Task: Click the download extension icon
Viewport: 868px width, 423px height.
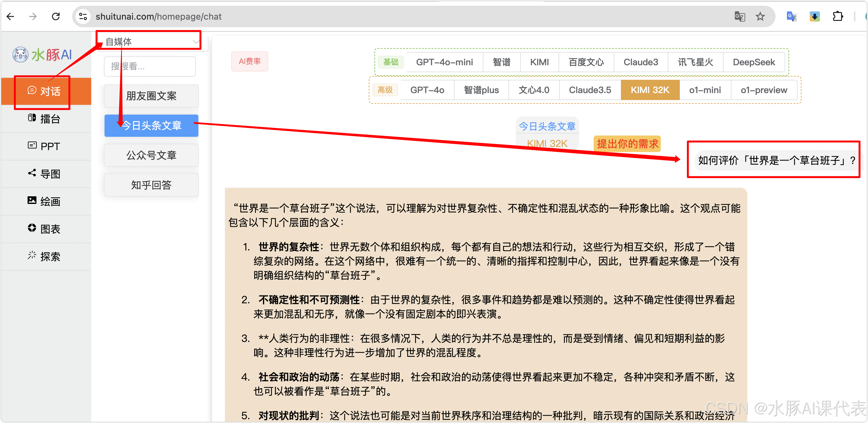Action: click(814, 16)
